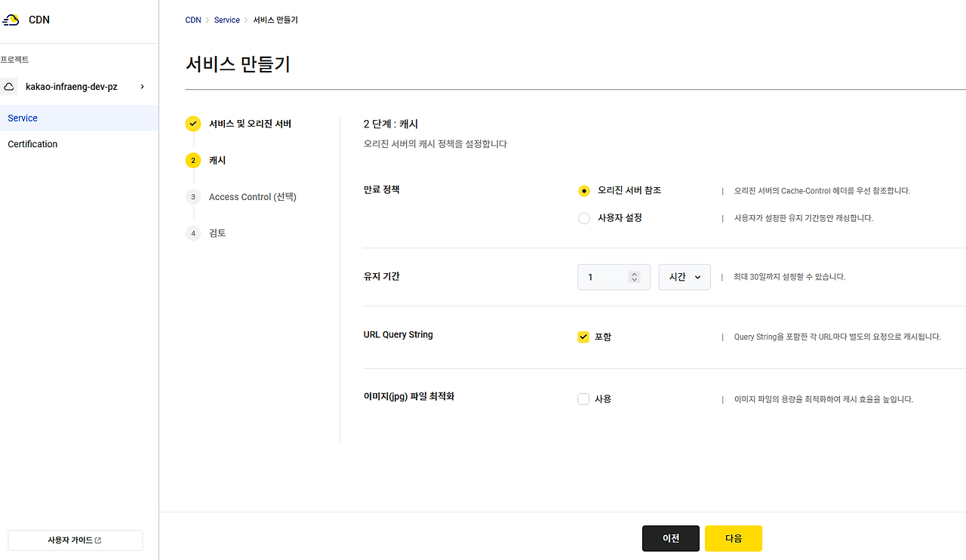Click the checkmark icon on completed step 서비스 및 오리진 서버
Image resolution: width=966 pixels, height=560 pixels.
tap(193, 123)
